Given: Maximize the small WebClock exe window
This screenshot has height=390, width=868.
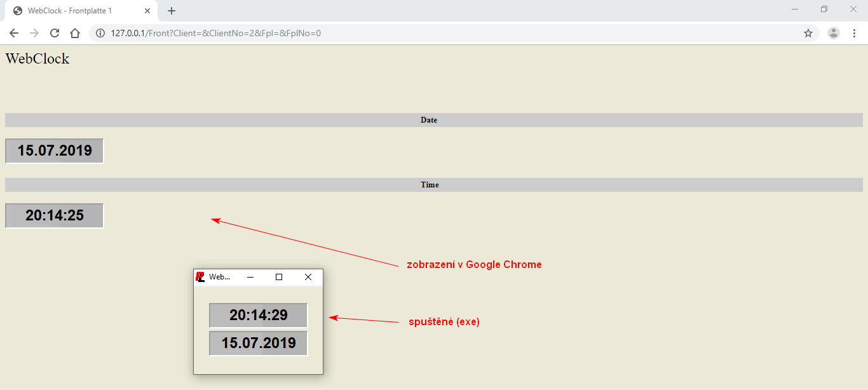Looking at the screenshot, I should click(279, 277).
